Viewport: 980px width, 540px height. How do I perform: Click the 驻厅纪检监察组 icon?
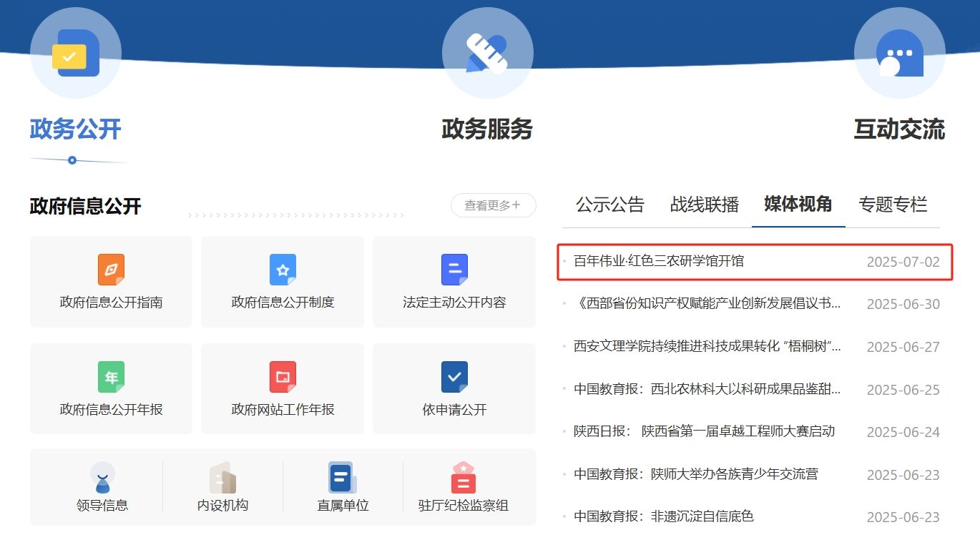click(x=463, y=477)
